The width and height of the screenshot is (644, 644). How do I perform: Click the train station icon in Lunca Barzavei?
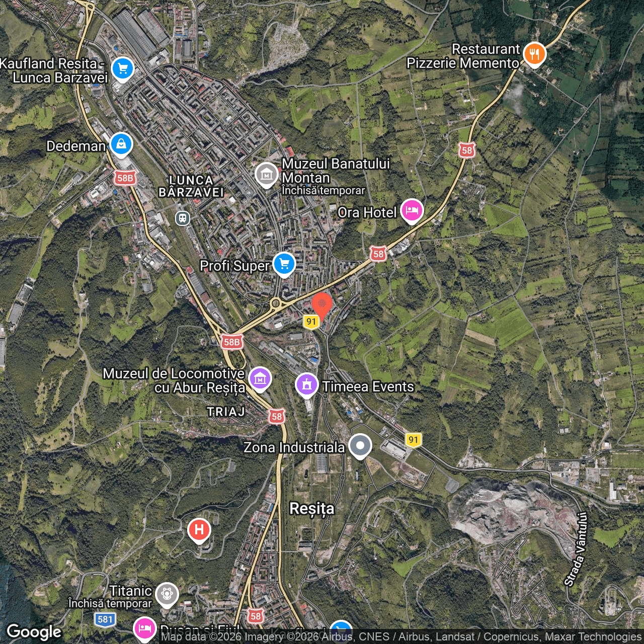(x=182, y=218)
